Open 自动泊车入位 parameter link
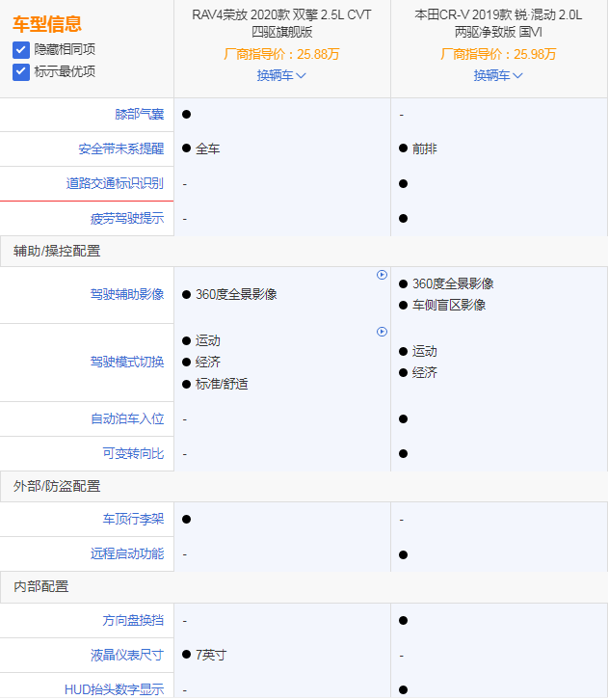Image resolution: width=608 pixels, height=700 pixels. (x=127, y=418)
